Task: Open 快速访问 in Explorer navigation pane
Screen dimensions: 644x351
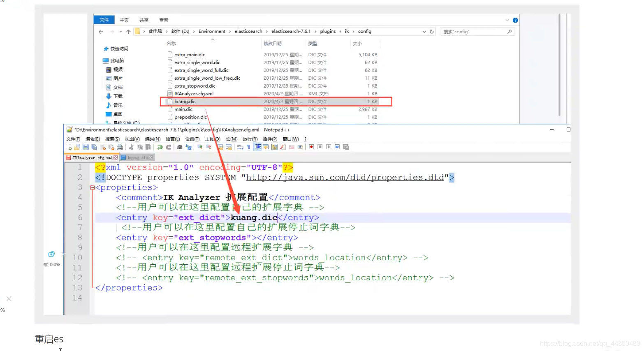Action: click(116, 49)
